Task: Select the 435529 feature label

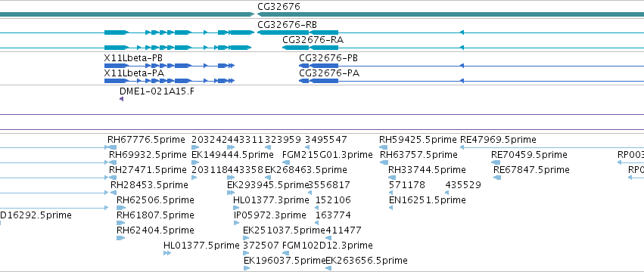Action: pos(463,185)
